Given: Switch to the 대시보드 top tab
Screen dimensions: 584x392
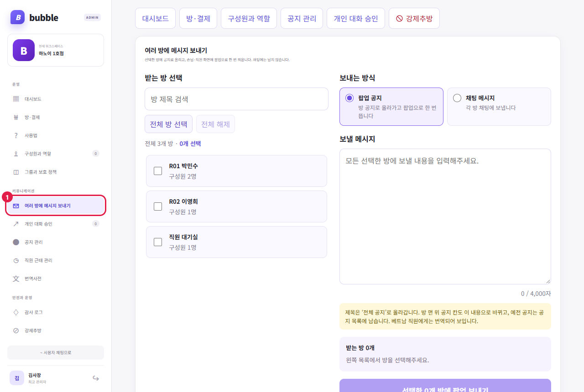Looking at the screenshot, I should pyautogui.click(x=156, y=18).
